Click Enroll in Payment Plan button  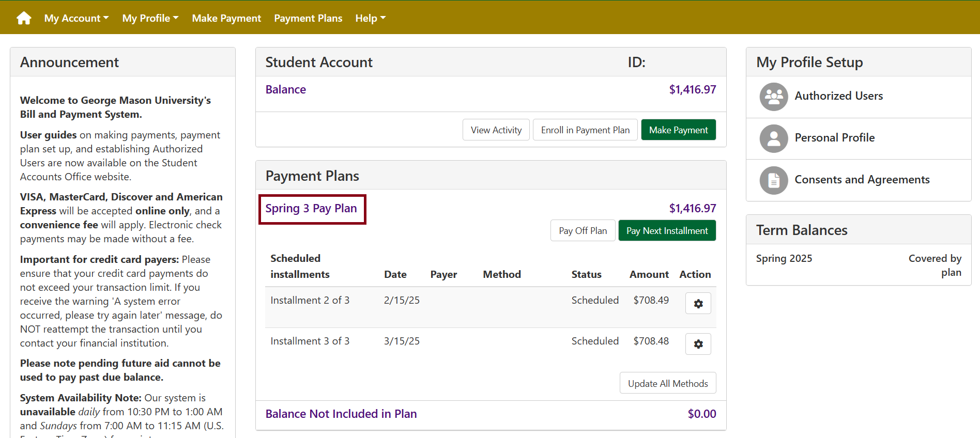[x=585, y=130]
